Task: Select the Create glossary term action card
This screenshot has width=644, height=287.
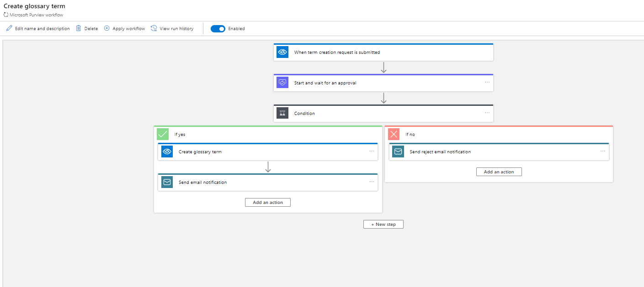Action: [268, 151]
